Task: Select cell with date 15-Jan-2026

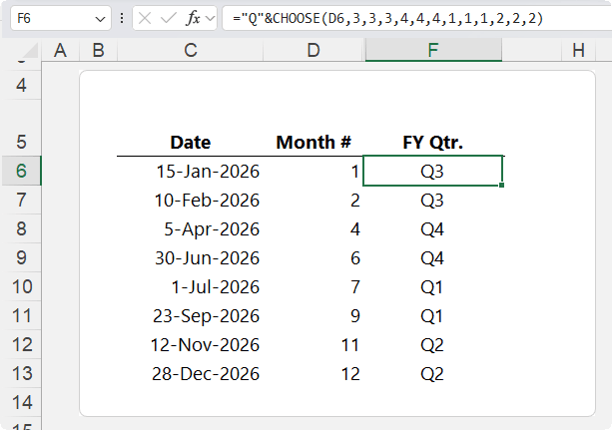Action: pyautogui.click(x=190, y=171)
